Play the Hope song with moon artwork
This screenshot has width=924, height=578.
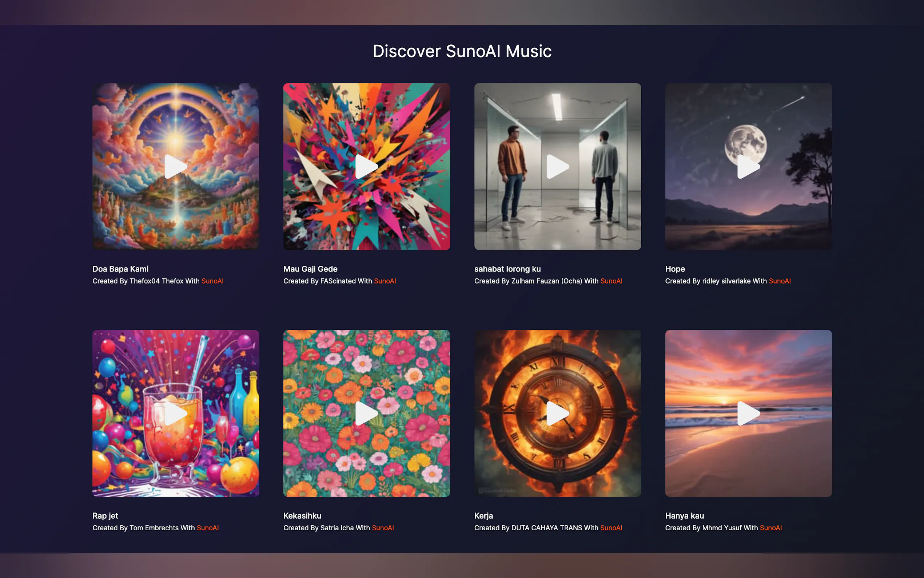tap(749, 167)
